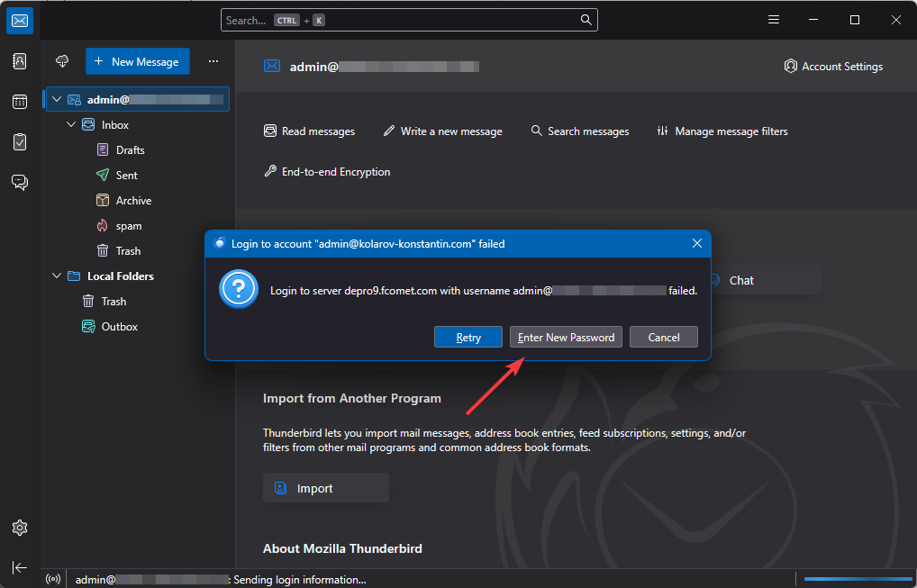The image size is (917, 588).
Task: Cancel the login failed dialog
Action: point(664,338)
